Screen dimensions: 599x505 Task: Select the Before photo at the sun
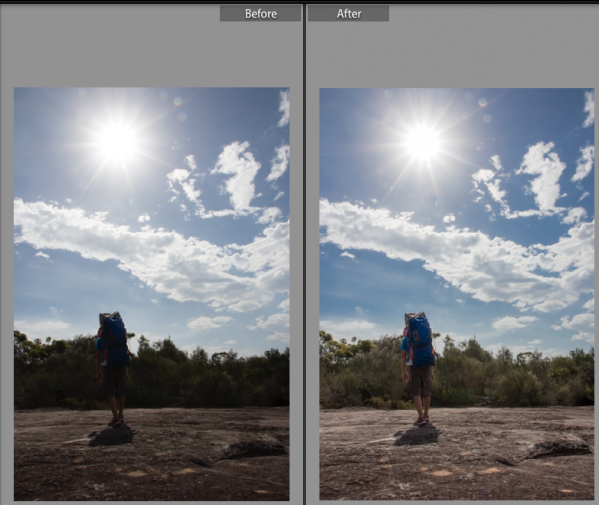click(118, 142)
